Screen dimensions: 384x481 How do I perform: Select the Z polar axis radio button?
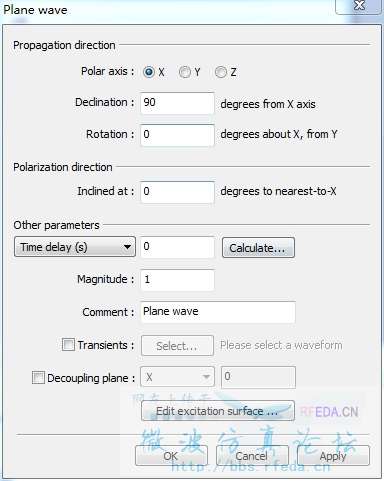click(221, 72)
